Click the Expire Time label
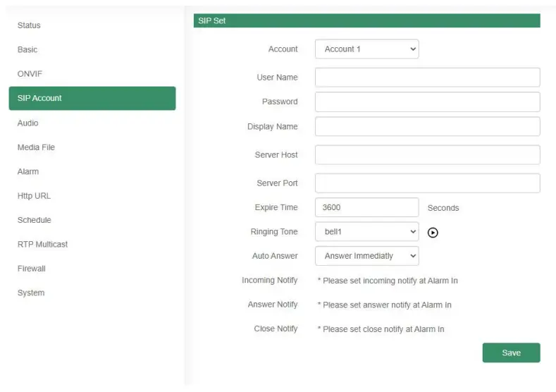This screenshot has width=556, height=392. point(276,207)
